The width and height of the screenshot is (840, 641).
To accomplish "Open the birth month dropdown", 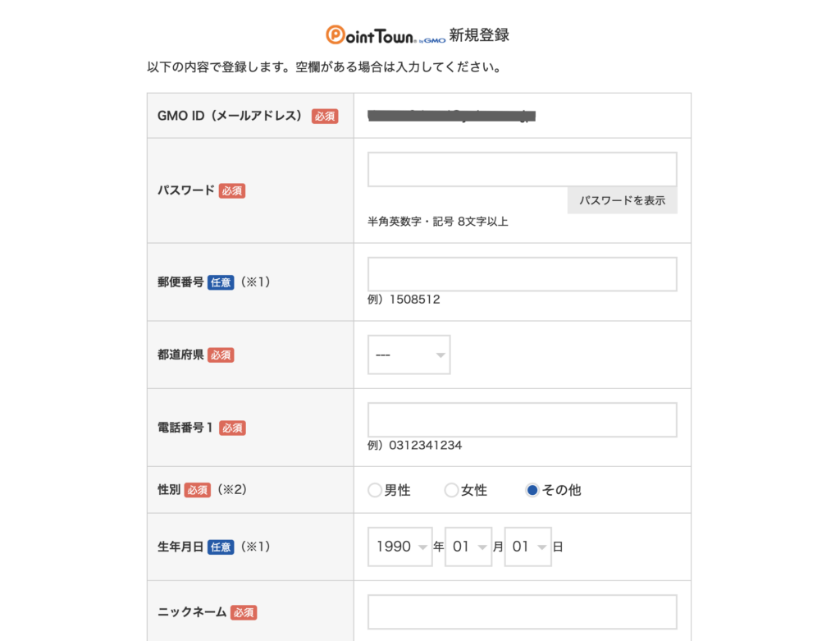I will pyautogui.click(x=468, y=547).
